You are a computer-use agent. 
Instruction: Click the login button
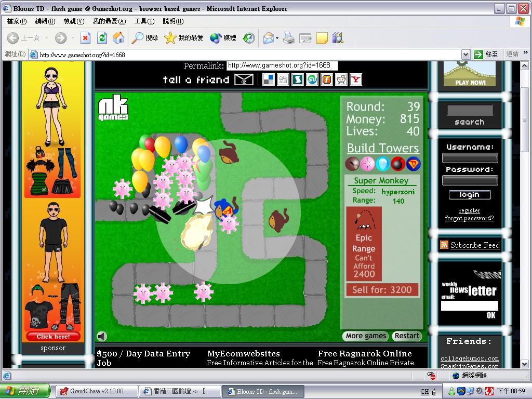[x=470, y=194]
